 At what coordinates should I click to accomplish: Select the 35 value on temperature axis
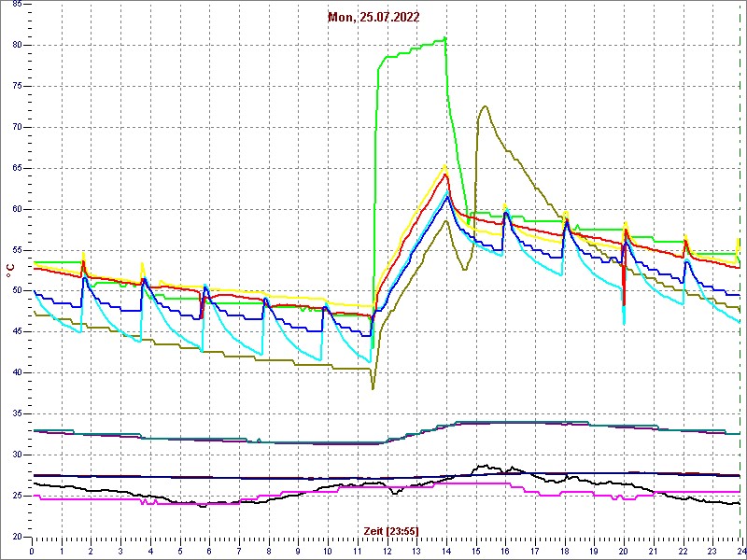pos(15,413)
